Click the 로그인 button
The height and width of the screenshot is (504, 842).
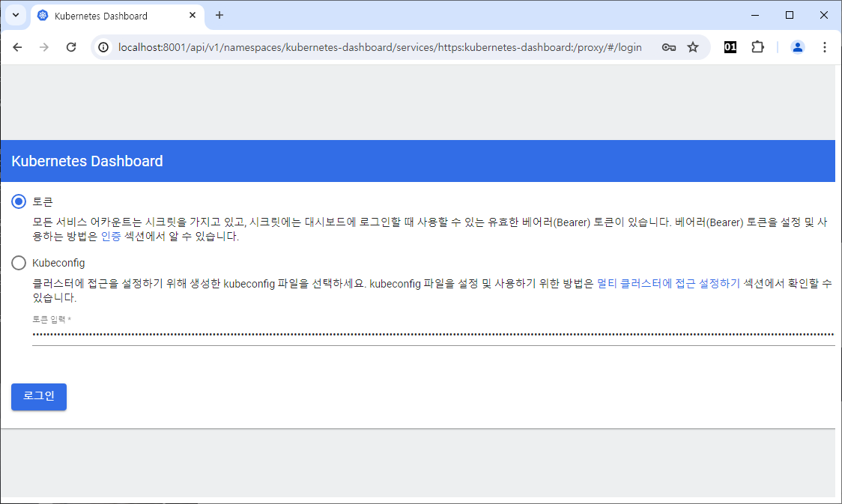pos(39,397)
